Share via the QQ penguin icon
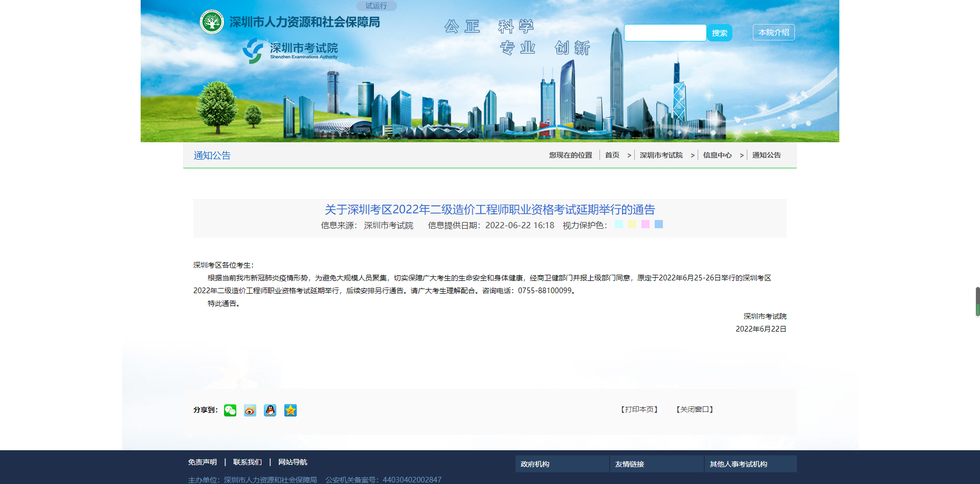Viewport: 980px width, 484px height. tap(270, 410)
